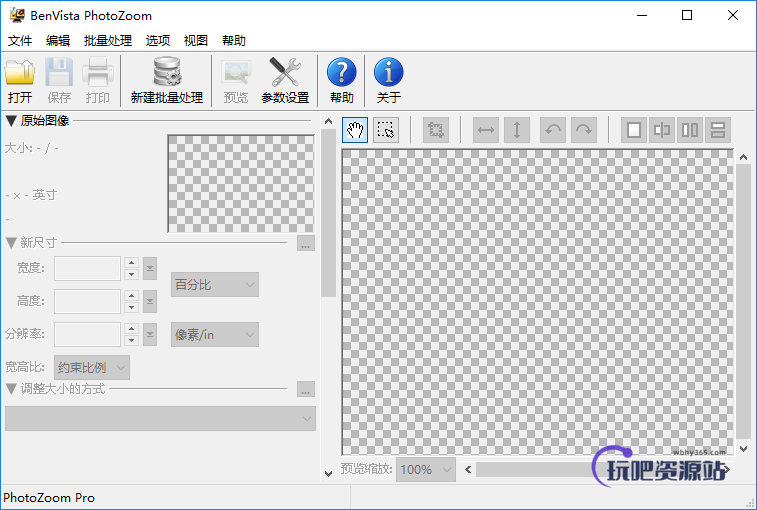757x510 pixels.
Task: Click the original image thumbnail preview
Action: point(241,184)
